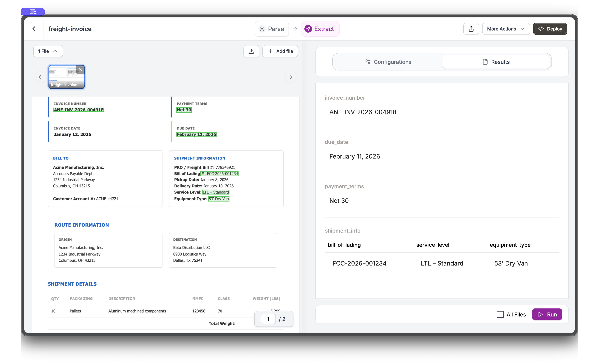
Task: Open the More Actions dropdown
Action: (506, 29)
